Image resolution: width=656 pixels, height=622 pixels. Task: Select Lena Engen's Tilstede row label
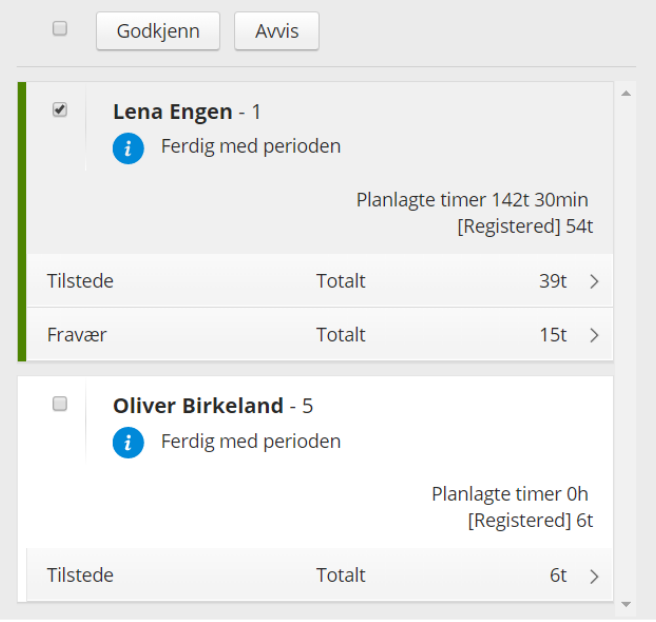pos(80,281)
